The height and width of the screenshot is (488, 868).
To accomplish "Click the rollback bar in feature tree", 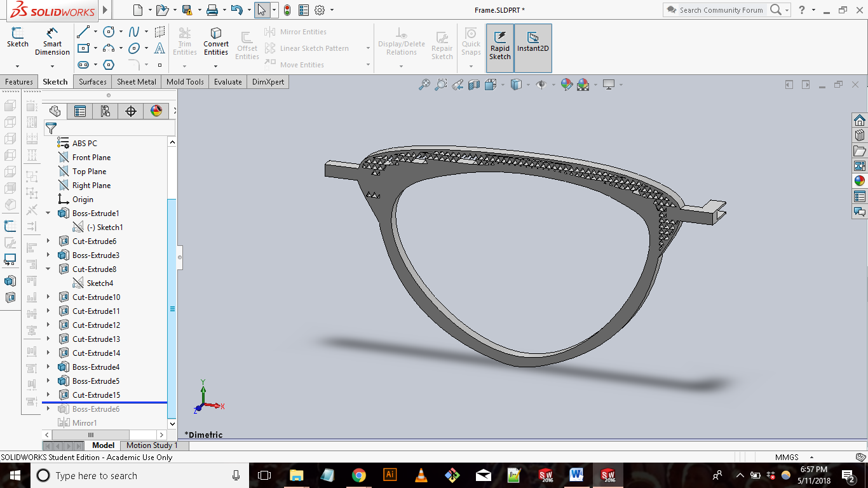I will (104, 402).
